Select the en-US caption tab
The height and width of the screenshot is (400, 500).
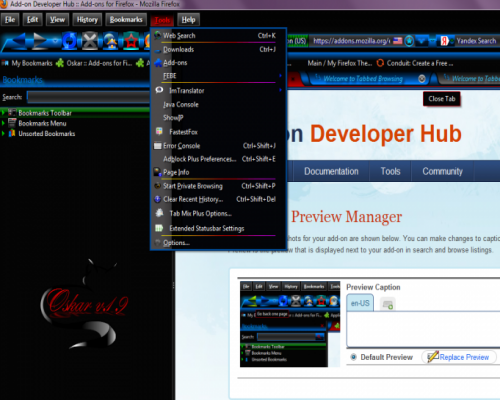[x=360, y=303]
